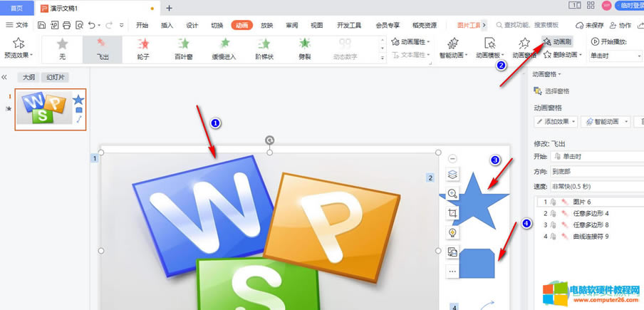This screenshot has width=644, height=310.
Task: Pick the 劈裂 (split) animation effect
Action: [x=305, y=48]
